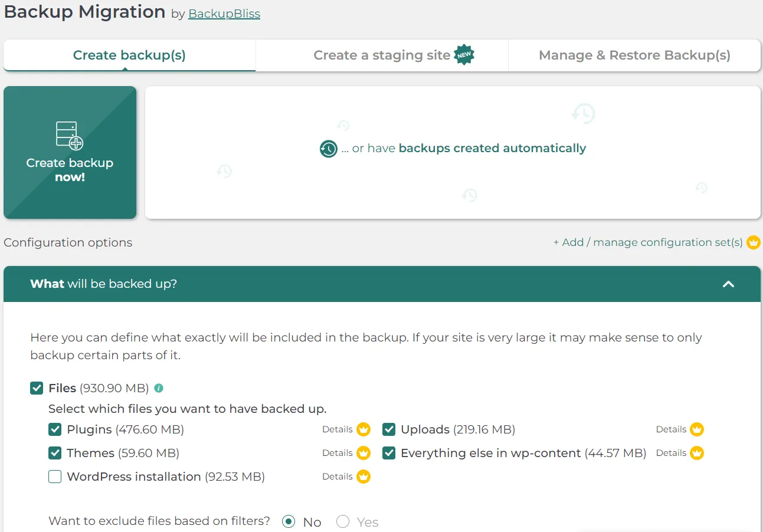
Task: Click the crown icon beside Themes Details
Action: coord(363,453)
